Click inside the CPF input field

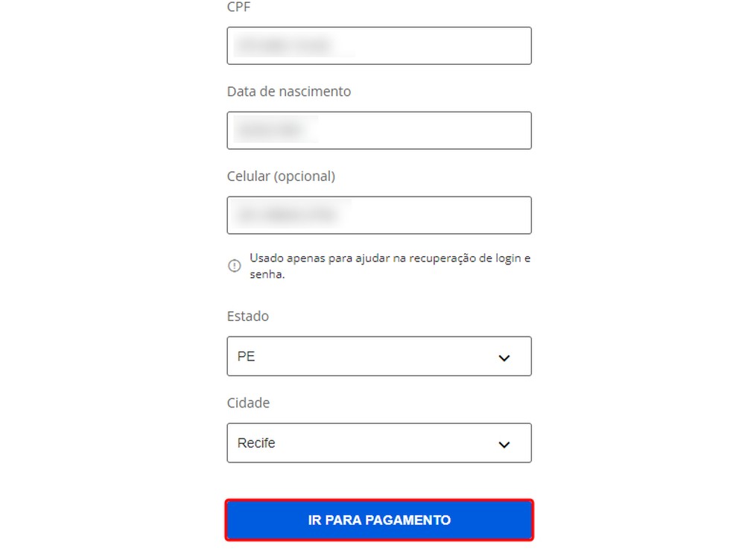point(379,45)
